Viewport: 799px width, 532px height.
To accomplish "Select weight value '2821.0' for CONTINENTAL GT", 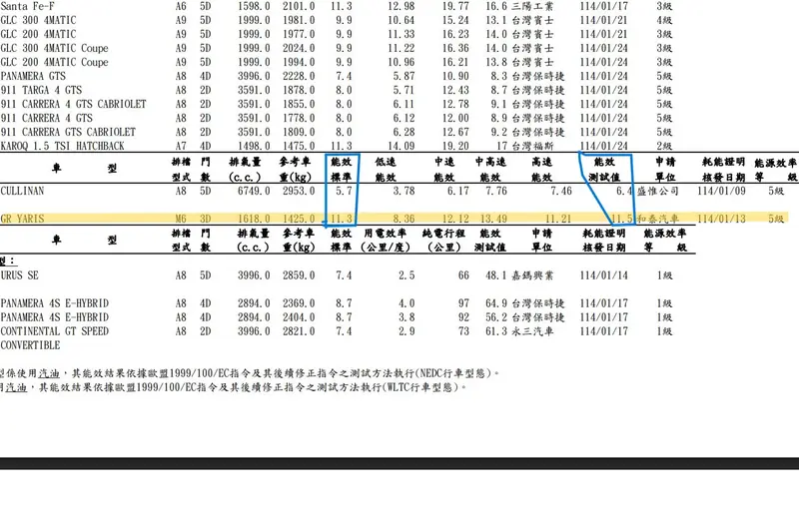I will pos(299,331).
